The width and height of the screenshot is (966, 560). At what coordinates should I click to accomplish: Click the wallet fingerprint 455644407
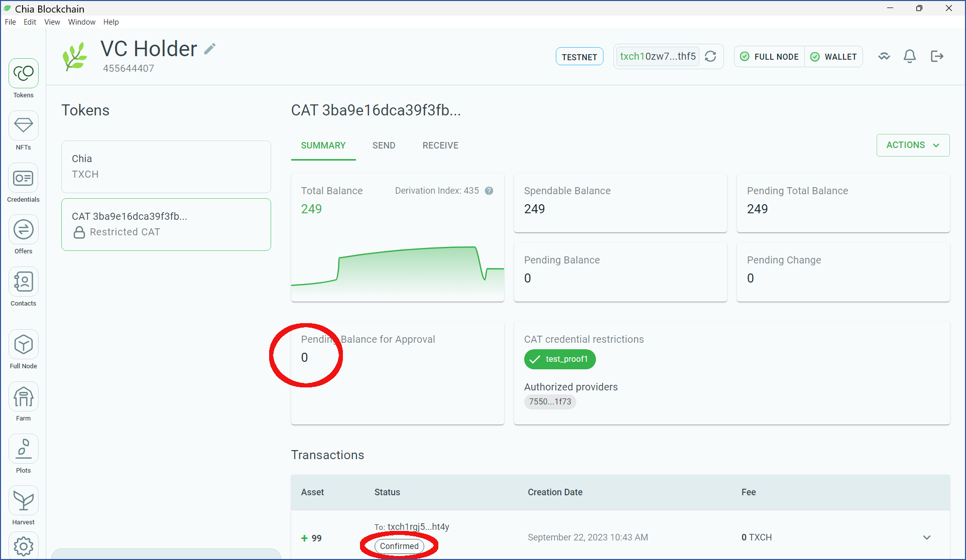pyautogui.click(x=129, y=69)
